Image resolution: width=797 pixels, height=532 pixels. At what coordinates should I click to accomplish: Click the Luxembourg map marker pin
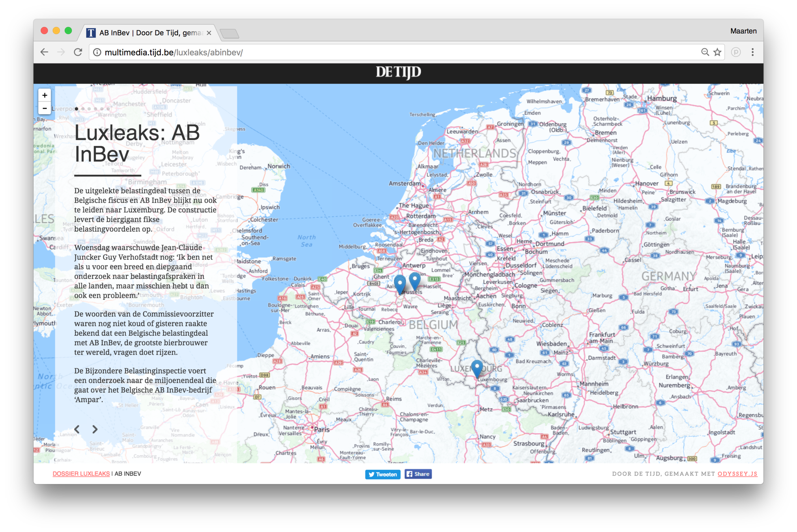point(477,368)
